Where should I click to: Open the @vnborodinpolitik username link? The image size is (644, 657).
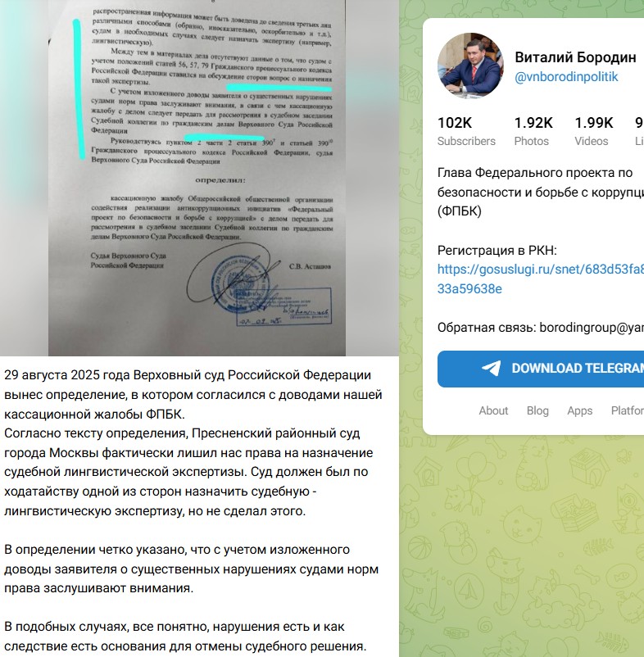566,77
